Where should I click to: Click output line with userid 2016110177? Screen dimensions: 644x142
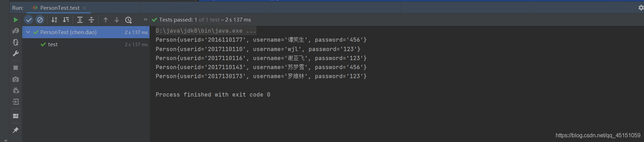click(x=261, y=40)
